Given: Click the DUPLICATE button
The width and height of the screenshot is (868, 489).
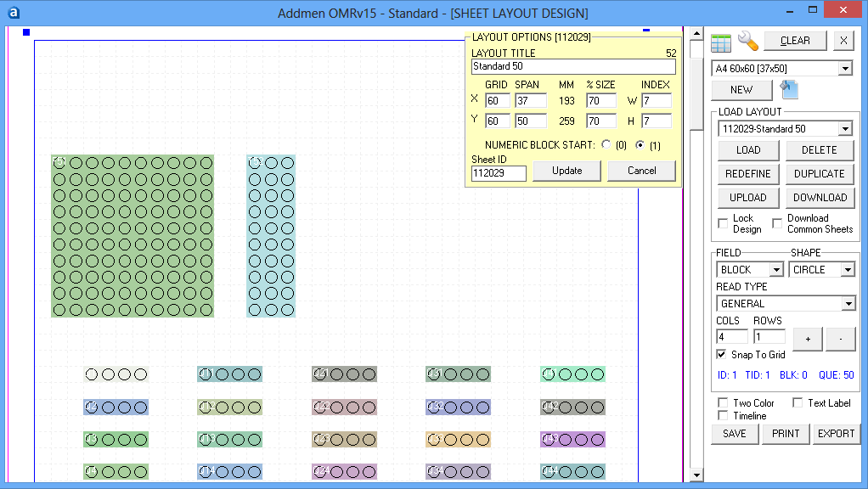Looking at the screenshot, I should (820, 174).
